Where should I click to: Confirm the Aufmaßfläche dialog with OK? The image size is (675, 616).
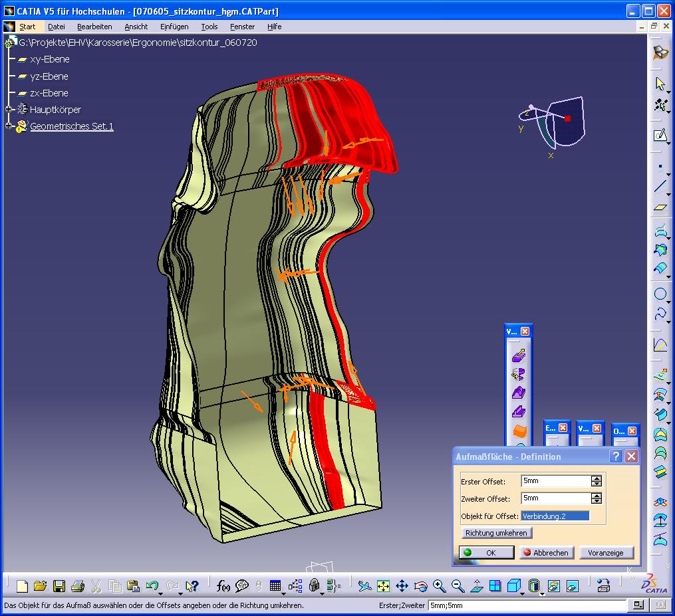tap(486, 552)
